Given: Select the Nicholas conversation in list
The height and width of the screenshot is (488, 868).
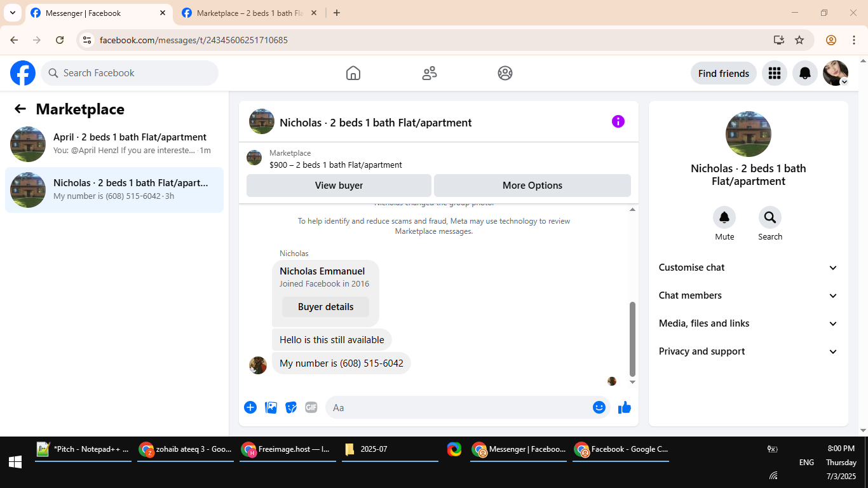Looking at the screenshot, I should [114, 190].
